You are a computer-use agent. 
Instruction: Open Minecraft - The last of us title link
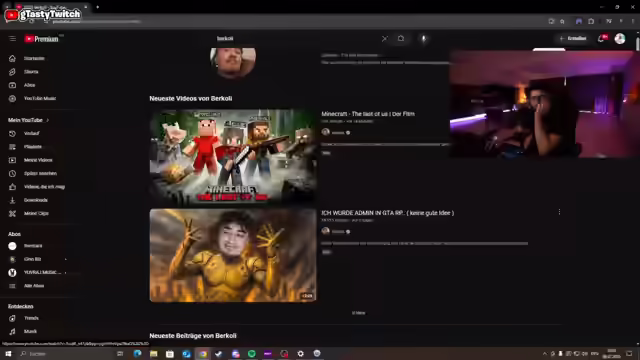tap(368, 114)
